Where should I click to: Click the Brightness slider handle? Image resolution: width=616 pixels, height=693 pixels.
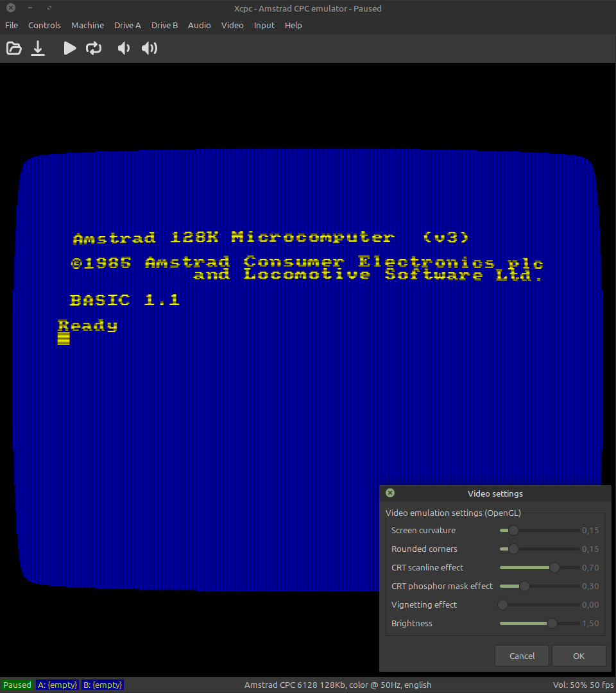pos(552,624)
